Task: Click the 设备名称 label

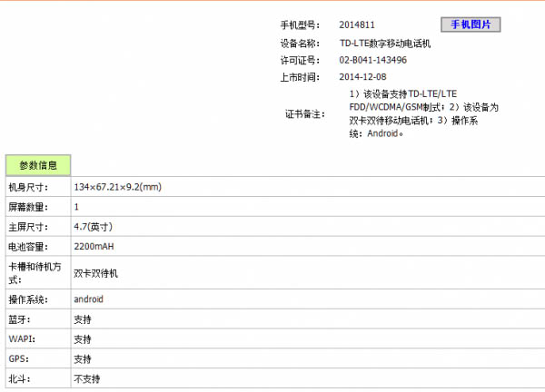Action: [x=300, y=44]
